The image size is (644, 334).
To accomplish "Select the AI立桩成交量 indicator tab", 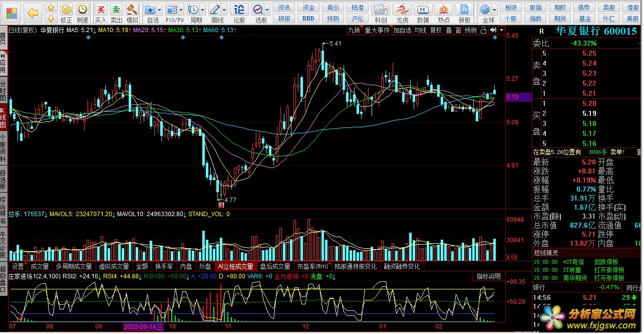I will [235, 266].
